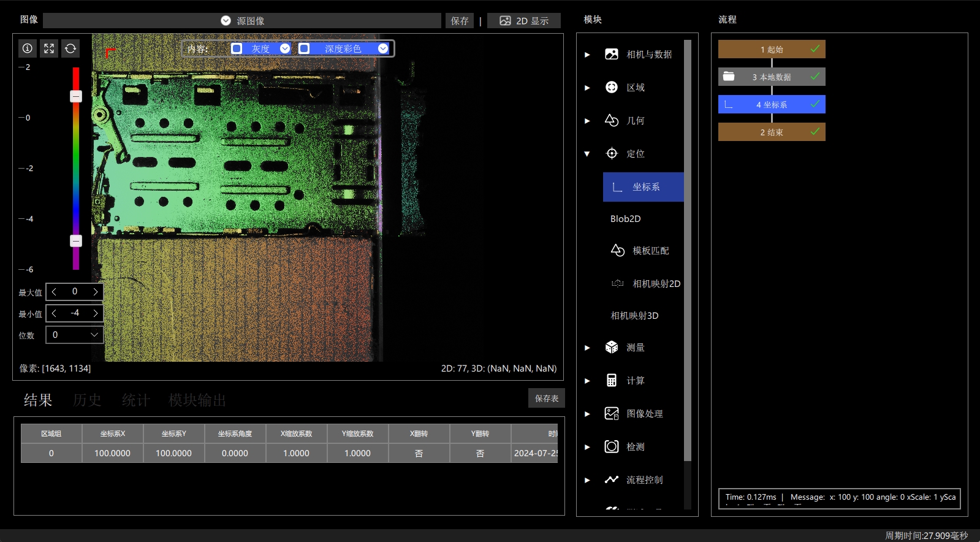
Task: Select the 3 本地数据 flow node
Action: [x=772, y=77]
